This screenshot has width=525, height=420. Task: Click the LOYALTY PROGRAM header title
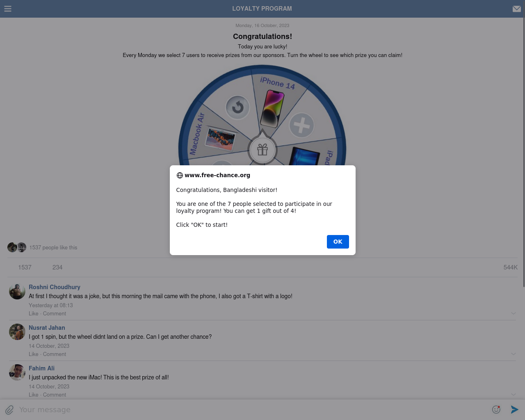click(262, 9)
